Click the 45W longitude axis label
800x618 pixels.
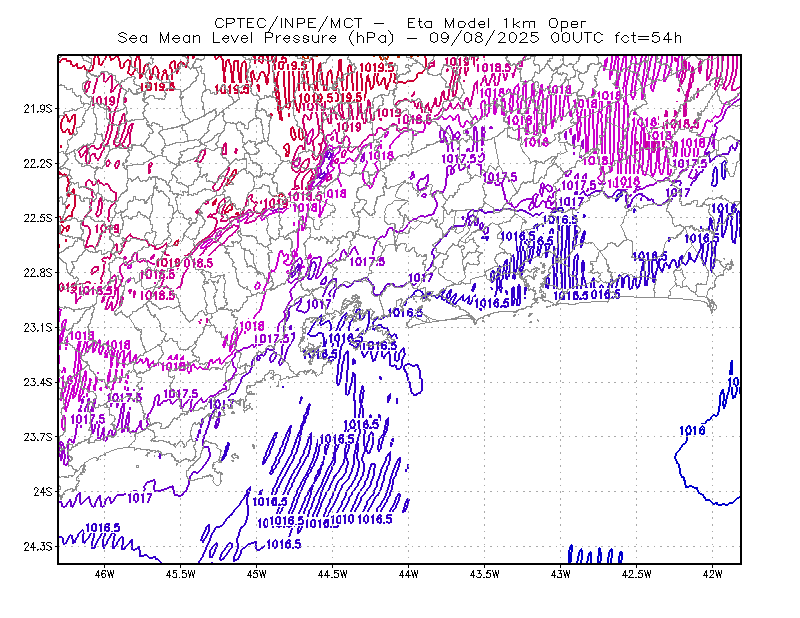(257, 574)
